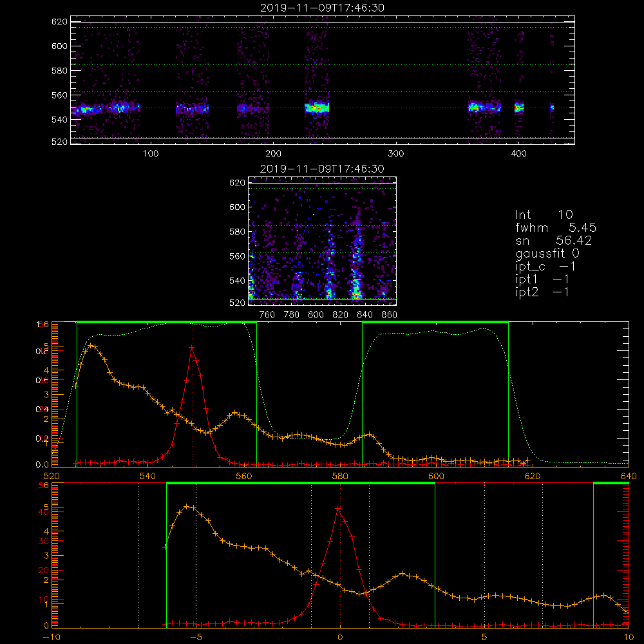Click y-axis label 560 on top spectrogram
This screenshot has width=644, height=644.
pyautogui.click(x=59, y=95)
